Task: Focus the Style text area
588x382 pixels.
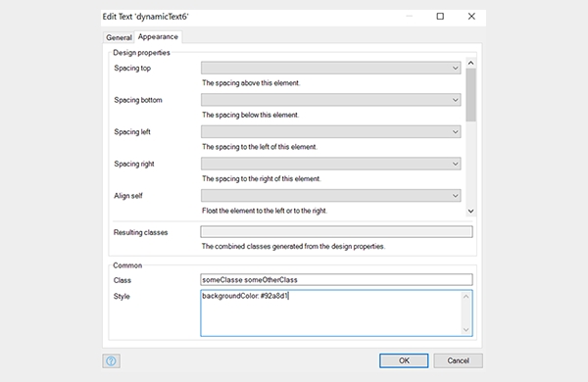Action: 336,313
